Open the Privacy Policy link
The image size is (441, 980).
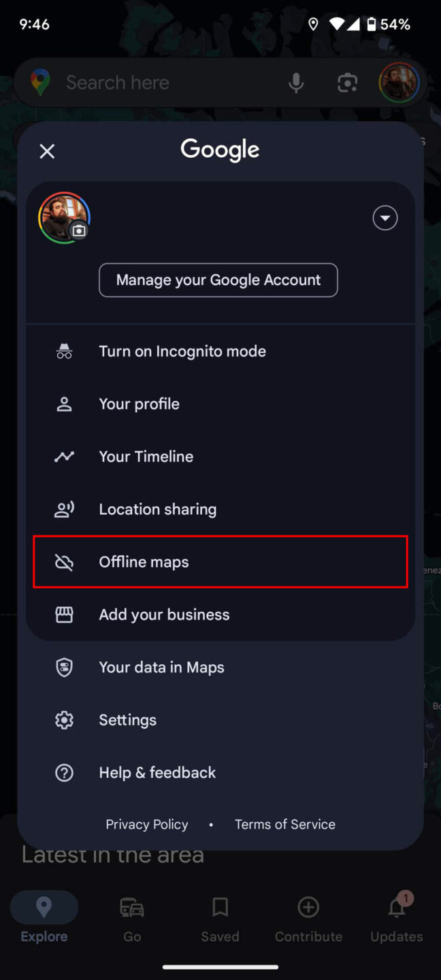pos(146,823)
